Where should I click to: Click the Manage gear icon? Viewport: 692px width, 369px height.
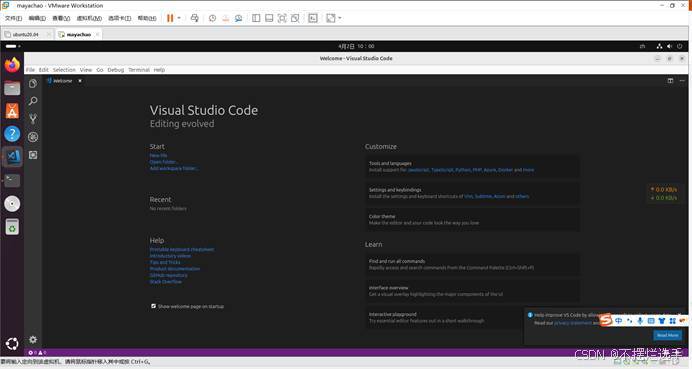(x=33, y=339)
